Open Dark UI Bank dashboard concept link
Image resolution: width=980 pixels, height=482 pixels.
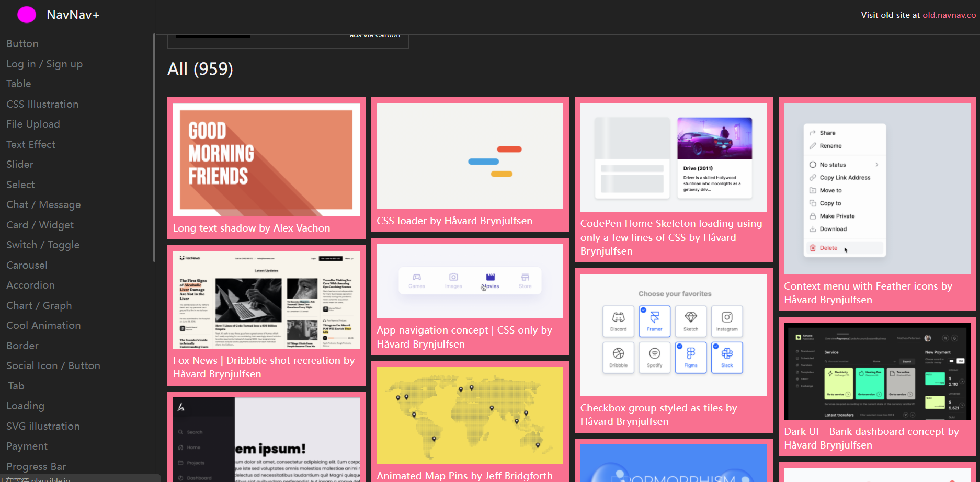871,438
